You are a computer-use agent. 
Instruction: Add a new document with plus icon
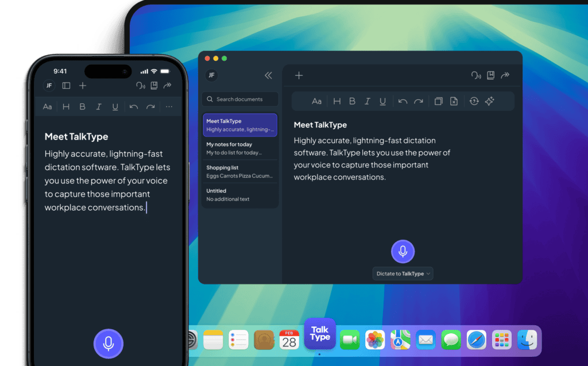click(x=299, y=75)
